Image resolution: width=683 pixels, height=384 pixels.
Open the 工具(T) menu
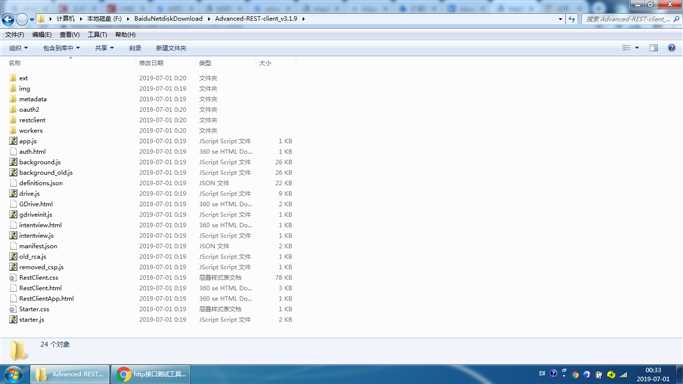[x=98, y=34]
